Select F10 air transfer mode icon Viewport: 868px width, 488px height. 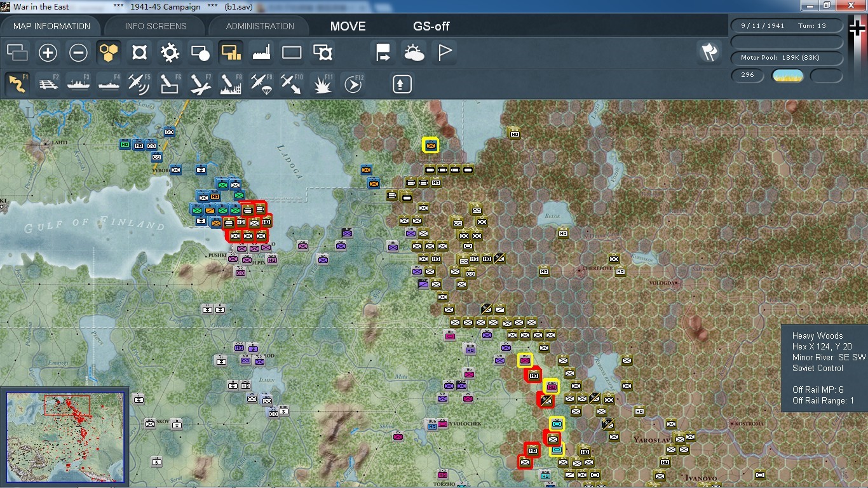point(292,84)
